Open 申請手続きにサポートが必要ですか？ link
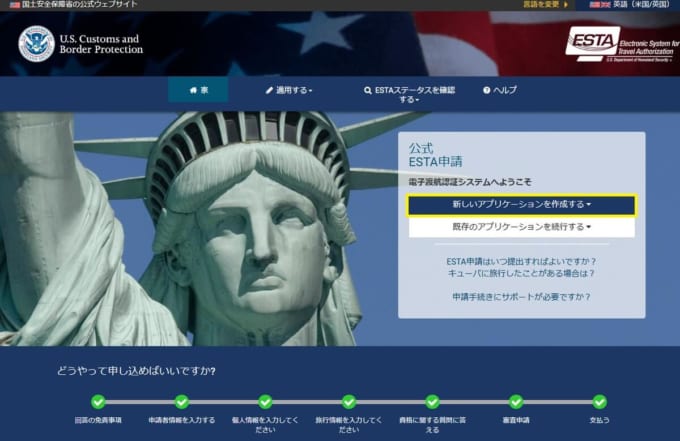Screen dimensions: 680x441 coord(521,297)
